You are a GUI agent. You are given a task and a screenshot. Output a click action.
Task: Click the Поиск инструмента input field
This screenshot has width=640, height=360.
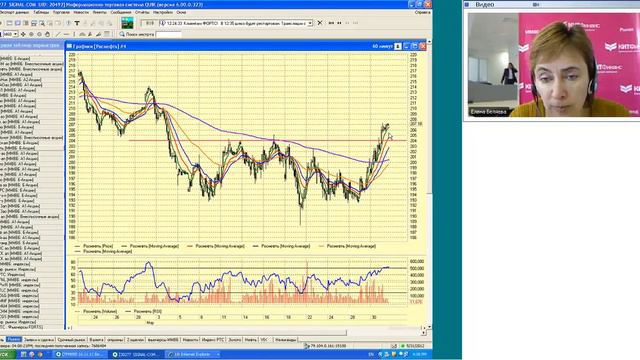pyautogui.click(x=169, y=35)
